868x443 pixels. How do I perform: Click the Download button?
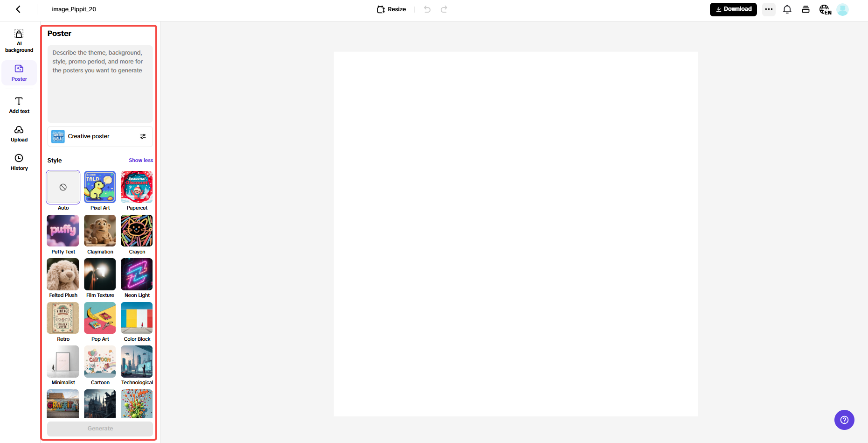(x=733, y=9)
